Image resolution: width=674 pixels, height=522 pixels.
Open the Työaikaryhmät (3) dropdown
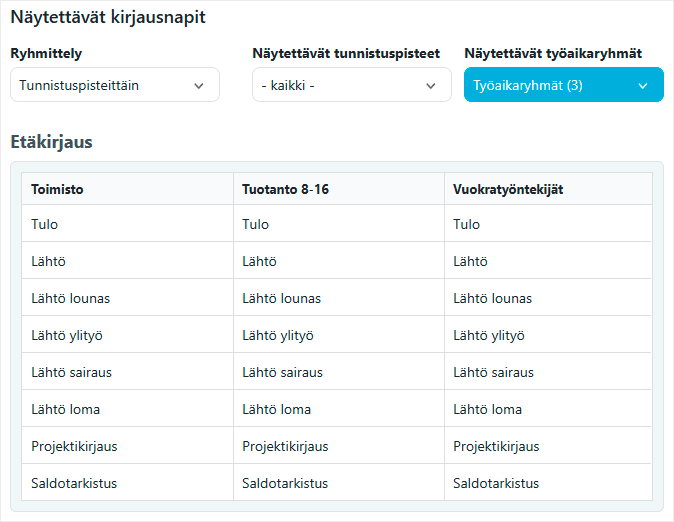[x=563, y=86]
